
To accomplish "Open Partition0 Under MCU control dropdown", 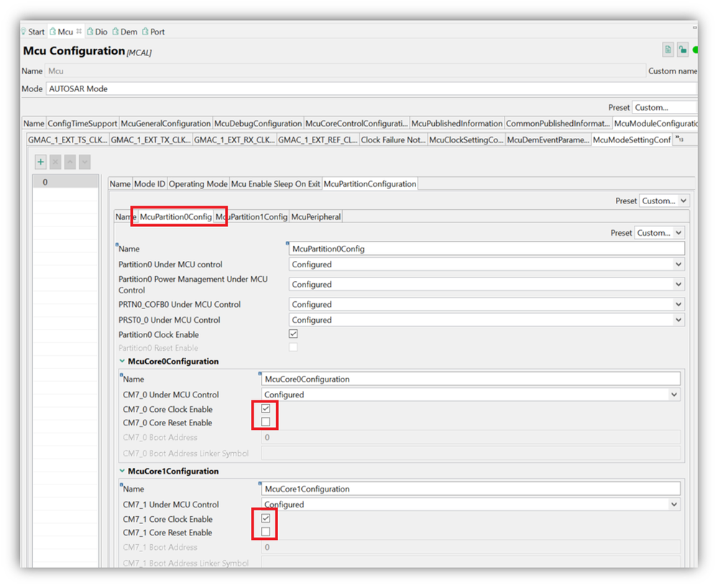I will pos(487,265).
